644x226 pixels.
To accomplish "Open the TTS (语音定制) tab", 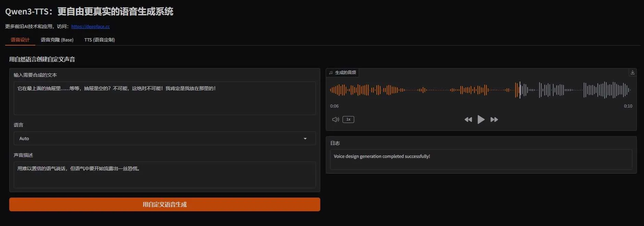I will click(x=99, y=40).
